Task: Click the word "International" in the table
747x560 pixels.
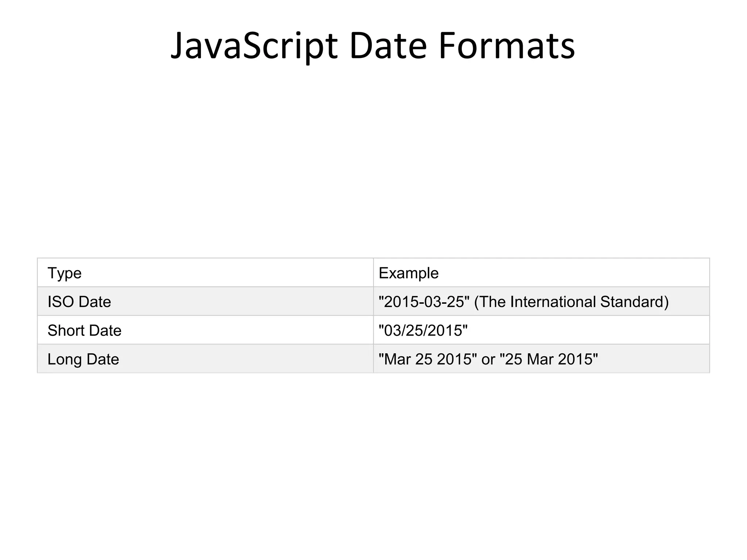Action: click(x=553, y=302)
